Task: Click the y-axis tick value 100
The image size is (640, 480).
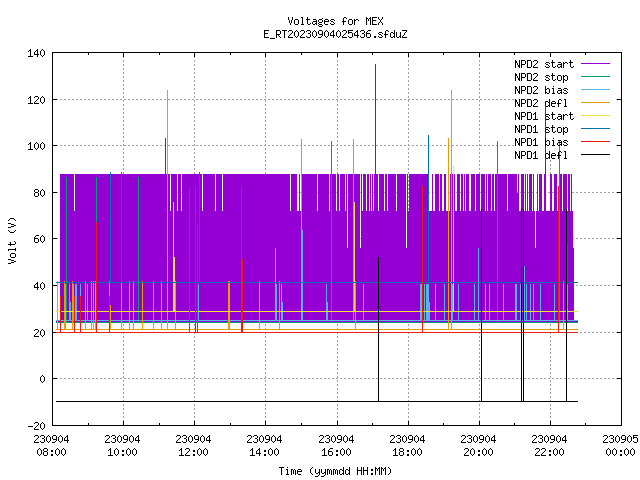Action: tap(36, 146)
